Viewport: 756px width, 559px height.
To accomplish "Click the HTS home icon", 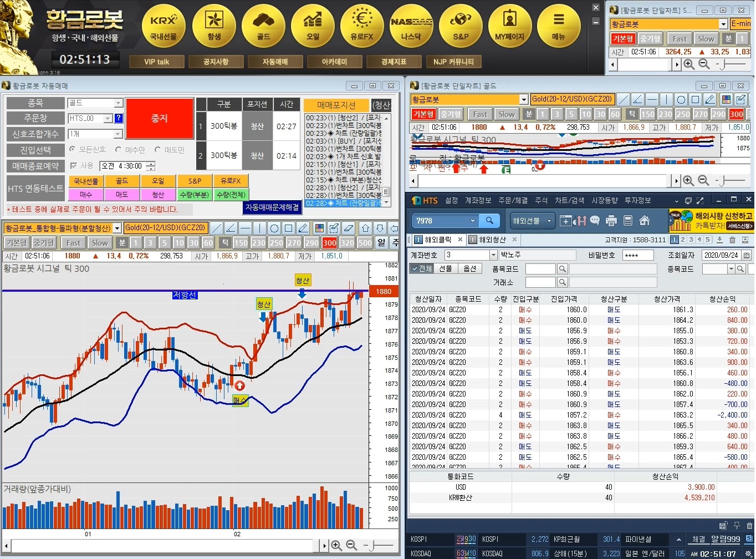I will 645,221.
